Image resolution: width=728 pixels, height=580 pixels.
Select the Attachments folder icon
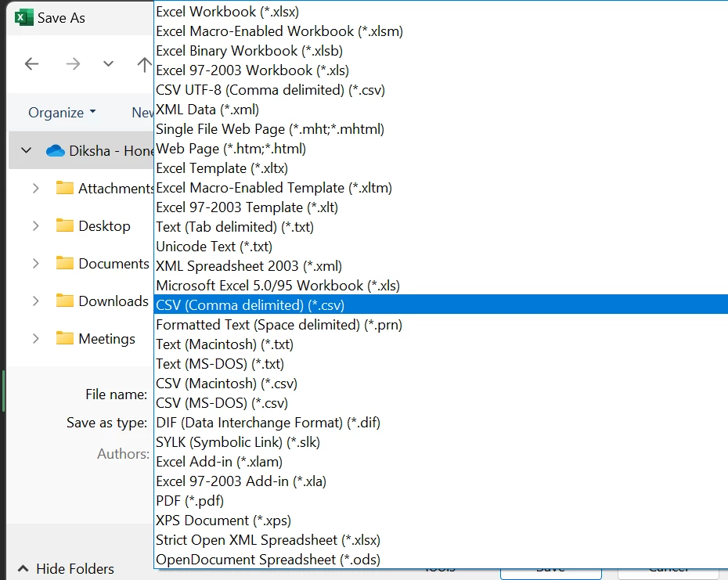click(64, 188)
